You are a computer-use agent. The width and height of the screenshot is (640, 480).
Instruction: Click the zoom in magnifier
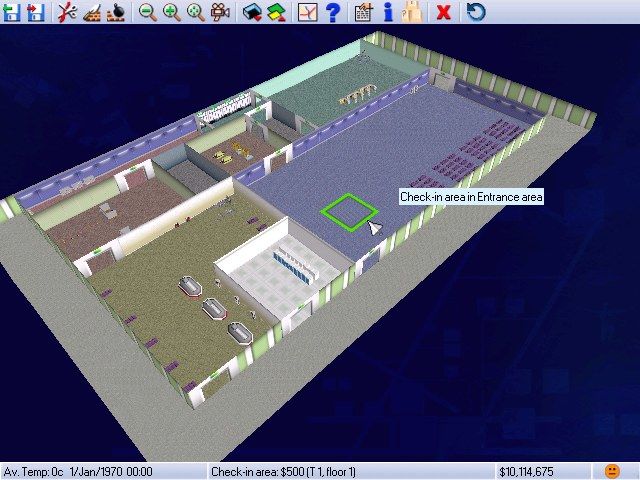click(x=172, y=12)
